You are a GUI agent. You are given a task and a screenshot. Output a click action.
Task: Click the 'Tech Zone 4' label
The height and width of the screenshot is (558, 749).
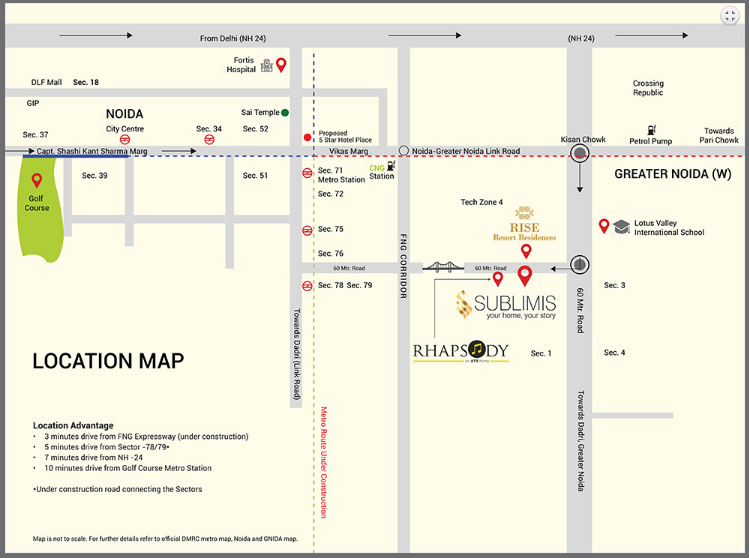482,202
